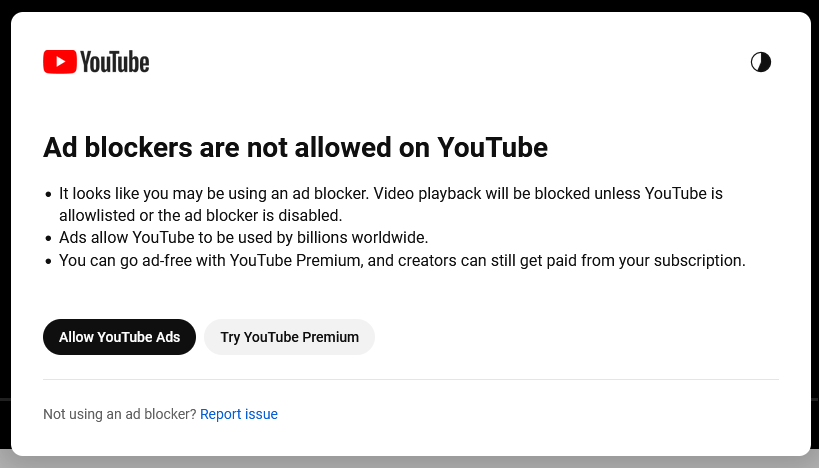Click the red YouTube play logo icon
This screenshot has height=468, width=819.
point(60,62)
